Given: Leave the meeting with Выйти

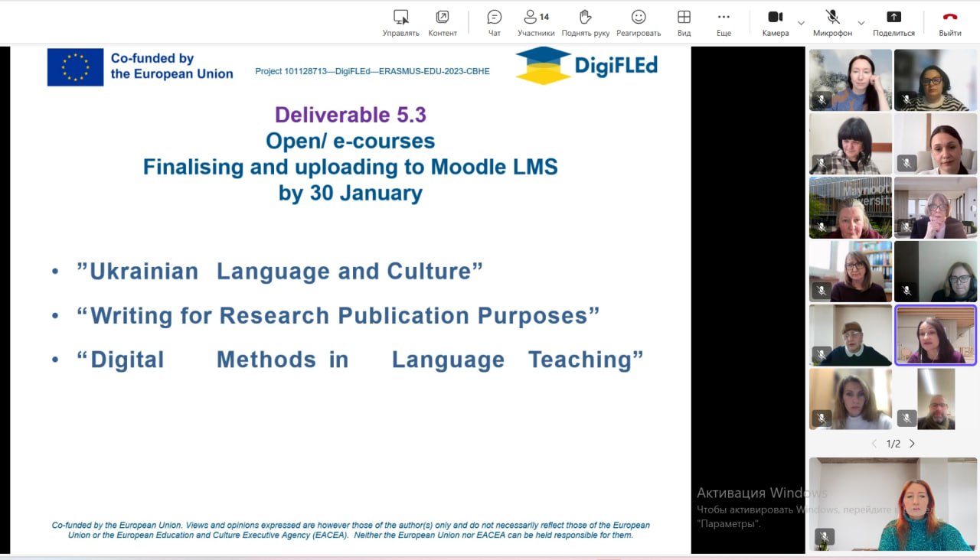Looking at the screenshot, I should pos(950,22).
